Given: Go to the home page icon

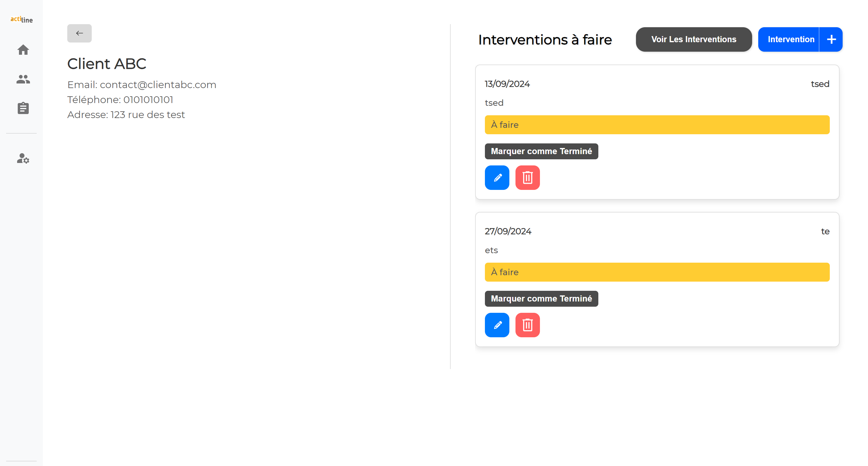Looking at the screenshot, I should coord(23,50).
